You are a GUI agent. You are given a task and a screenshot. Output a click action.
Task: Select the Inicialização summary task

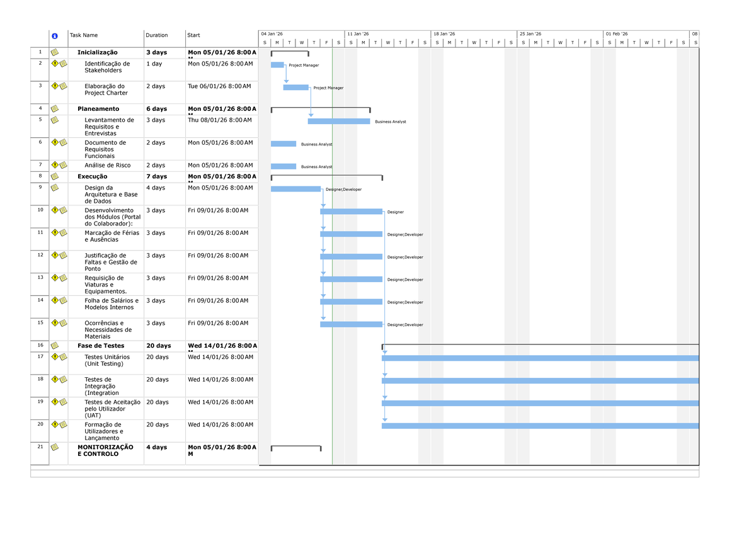pos(98,52)
